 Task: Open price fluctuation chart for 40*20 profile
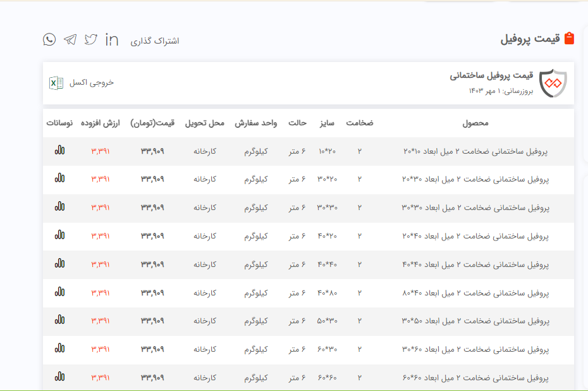59,235
